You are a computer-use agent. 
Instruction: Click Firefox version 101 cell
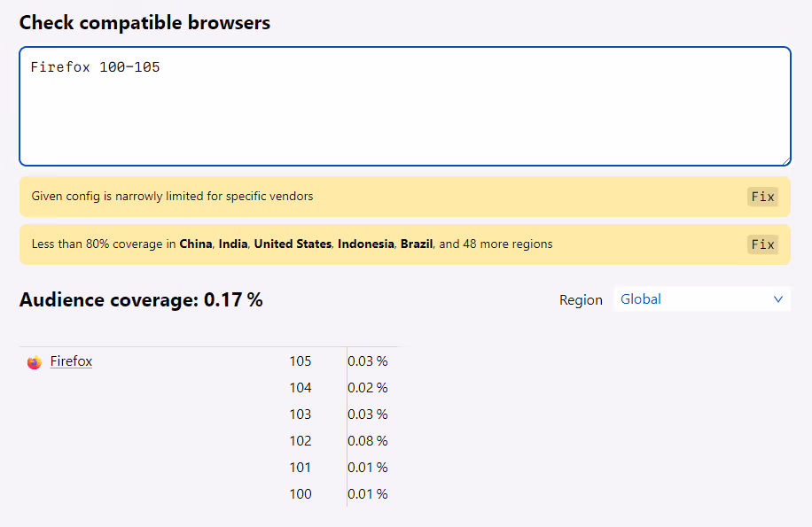[301, 468]
